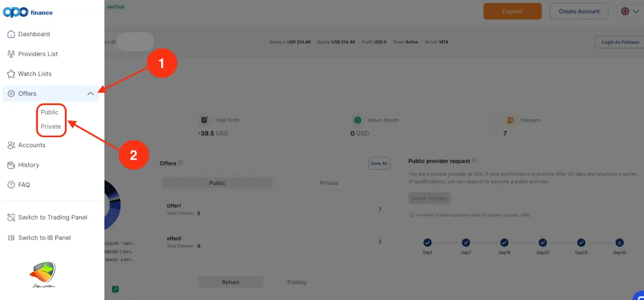Click the blue donut chart
This screenshot has width=644, height=300.
tap(113, 204)
